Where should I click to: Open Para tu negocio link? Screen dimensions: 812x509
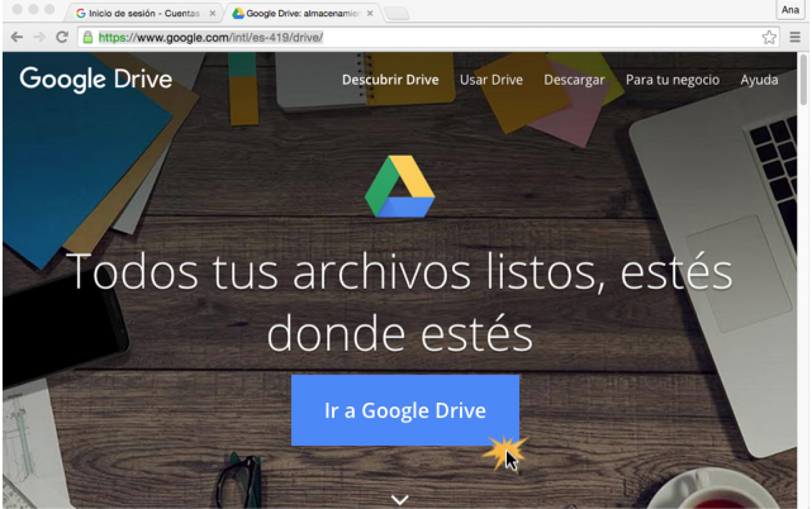[x=672, y=80]
